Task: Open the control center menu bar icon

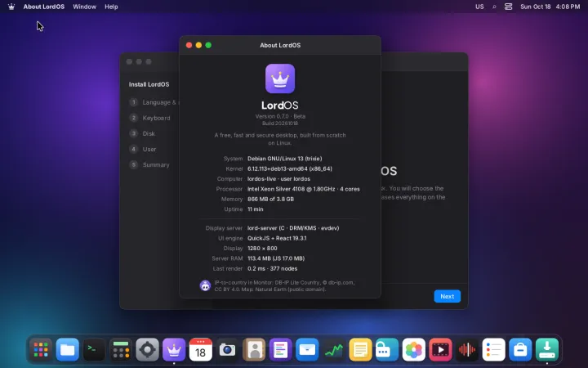Action: coord(508,7)
